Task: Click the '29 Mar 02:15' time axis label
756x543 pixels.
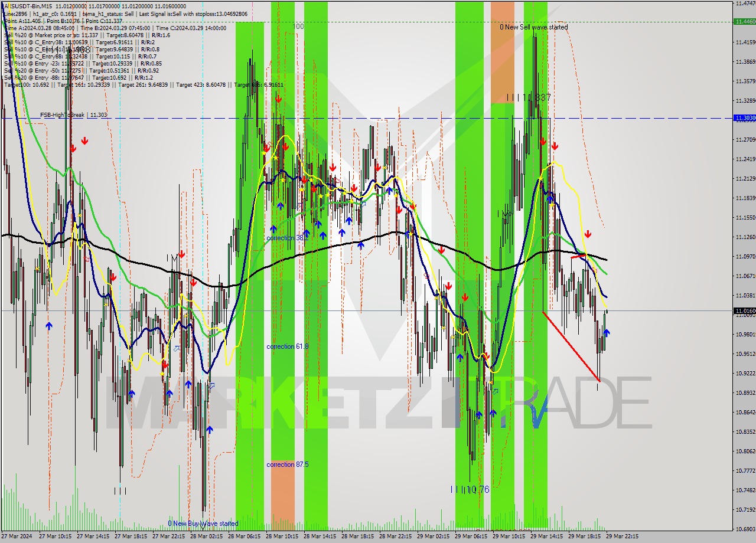Action: (433, 537)
